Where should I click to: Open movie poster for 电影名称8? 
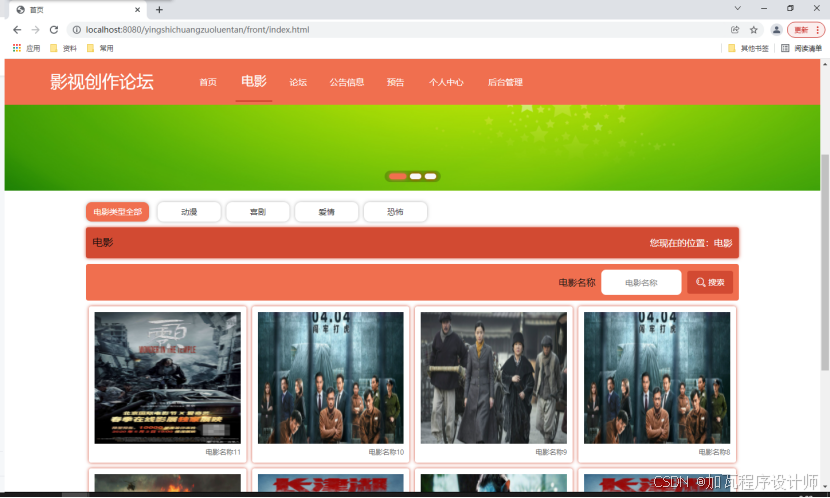[657, 378]
